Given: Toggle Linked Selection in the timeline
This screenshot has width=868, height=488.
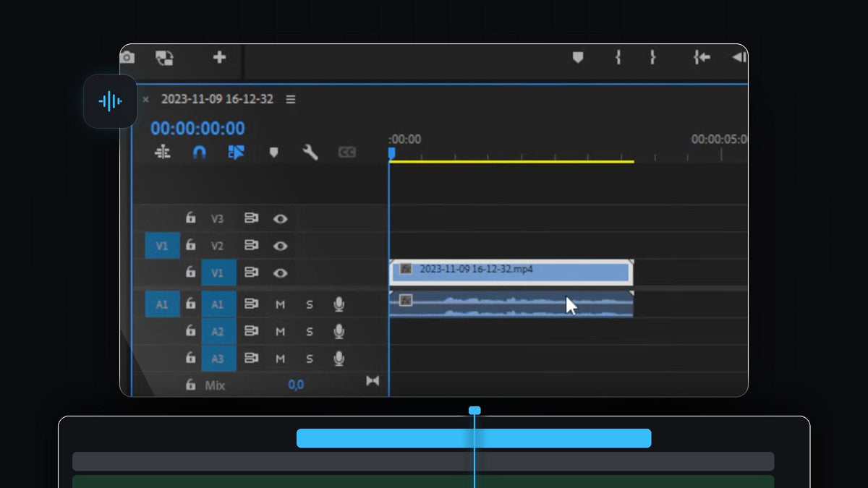Looking at the screenshot, I should pos(237,152).
